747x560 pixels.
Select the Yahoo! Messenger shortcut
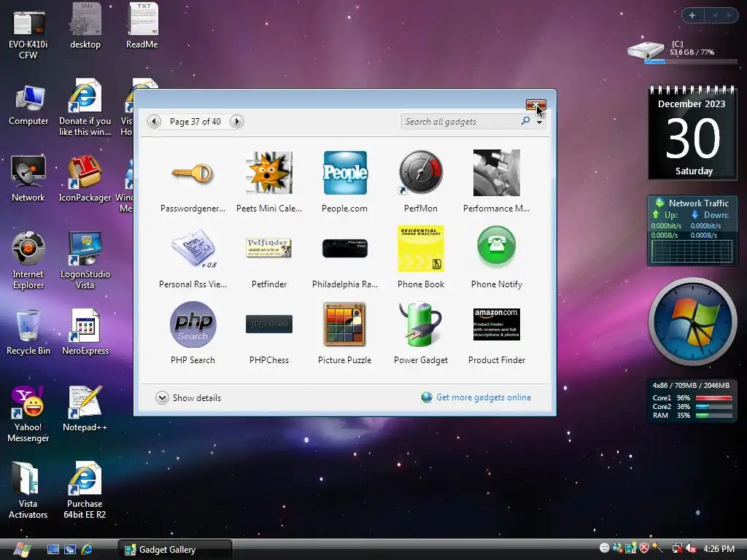coord(28,414)
